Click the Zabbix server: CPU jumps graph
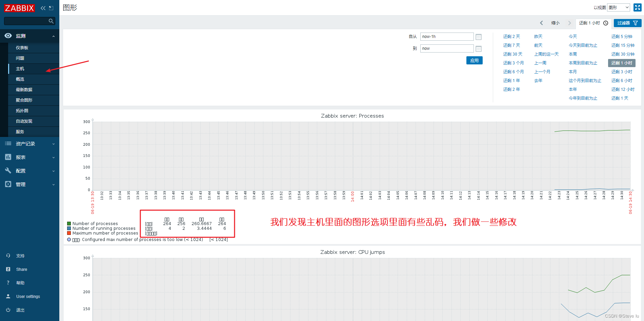Screen dimensions: 644x321 (352, 284)
